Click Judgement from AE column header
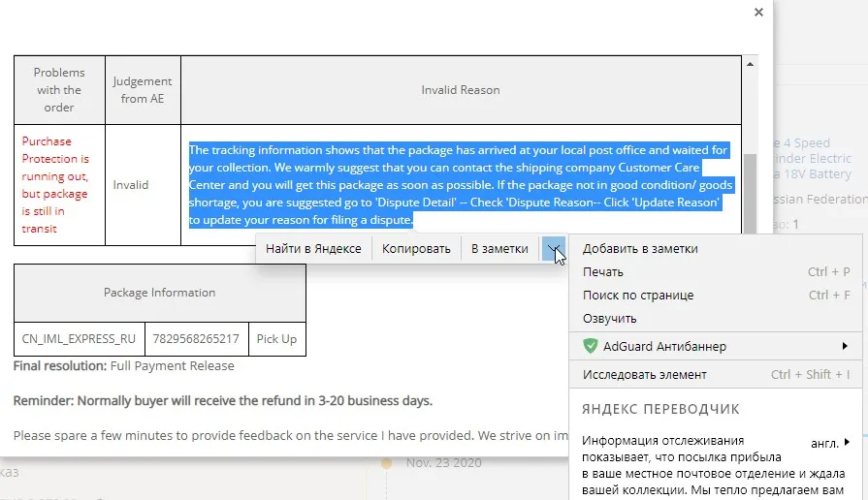The height and width of the screenshot is (500, 868). pyautogui.click(x=143, y=89)
